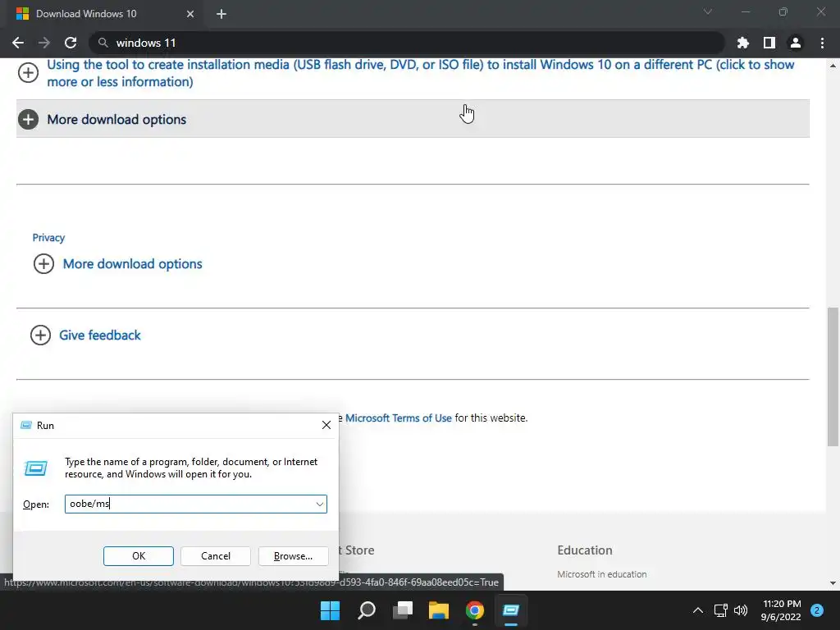The height and width of the screenshot is (630, 840).
Task: Confirm Run dialog with OK
Action: (x=138, y=556)
